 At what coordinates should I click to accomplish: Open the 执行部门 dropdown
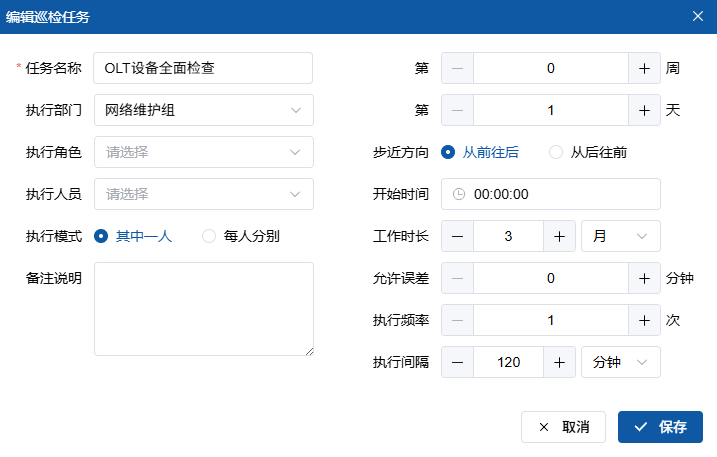click(203, 110)
